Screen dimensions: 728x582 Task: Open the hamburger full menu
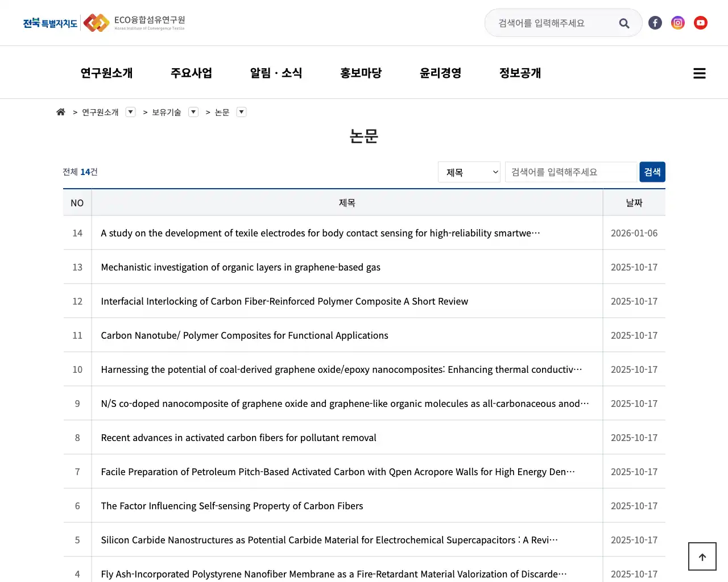pyautogui.click(x=700, y=73)
